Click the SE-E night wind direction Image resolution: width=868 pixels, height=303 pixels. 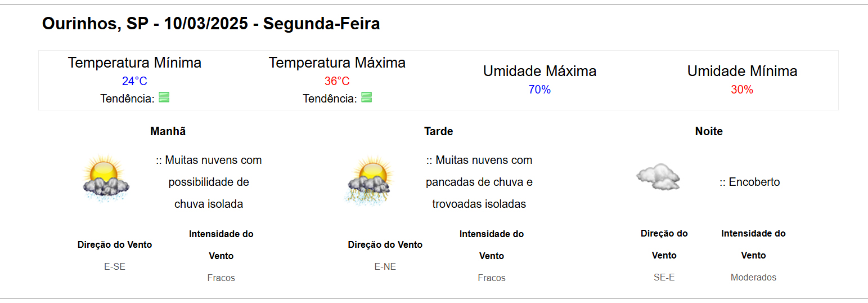pyautogui.click(x=664, y=277)
